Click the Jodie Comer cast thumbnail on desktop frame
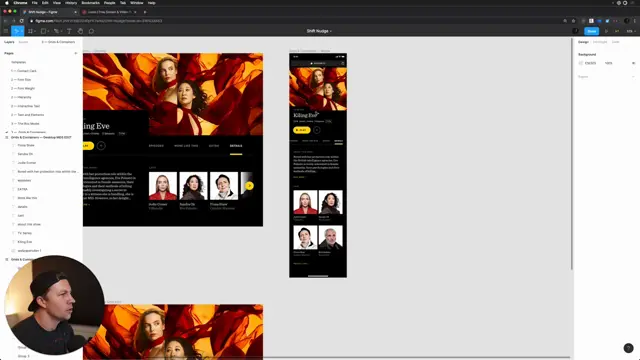 pyautogui.click(x=163, y=186)
